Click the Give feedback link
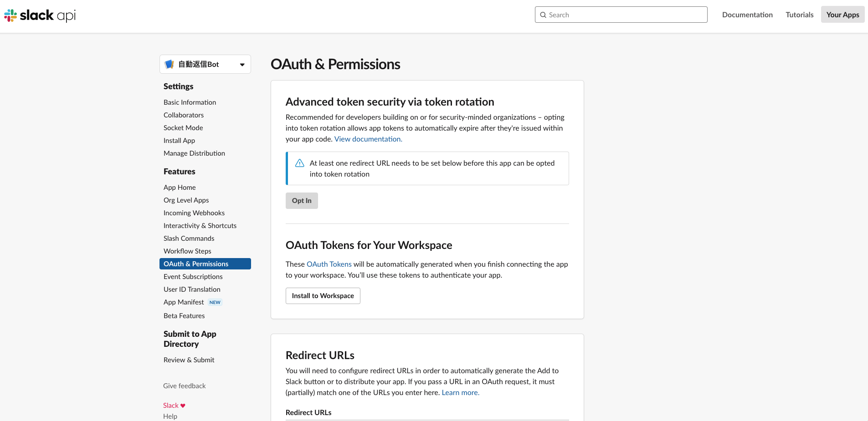Viewport: 868px width, 421px height. [184, 385]
